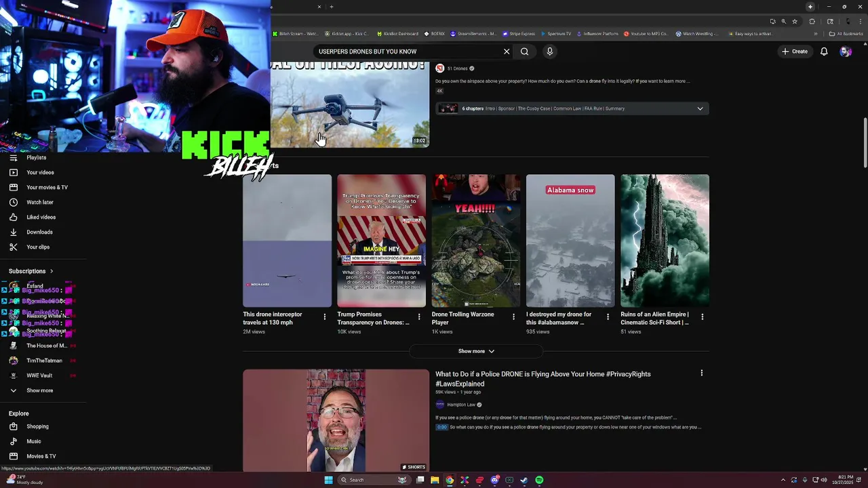Open Influencer Platform bookmark
868x488 pixels.
[597, 33]
